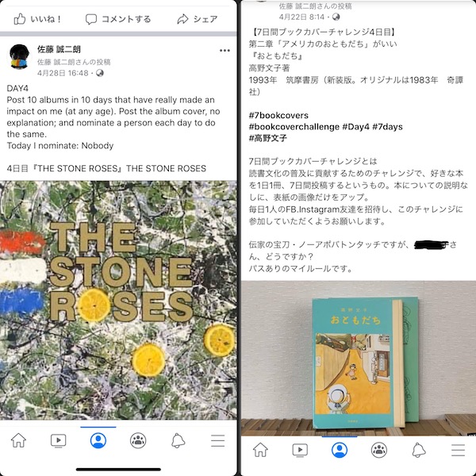Open the three-dot post options menu
Viewport: 476px width, 476px height.
click(225, 51)
